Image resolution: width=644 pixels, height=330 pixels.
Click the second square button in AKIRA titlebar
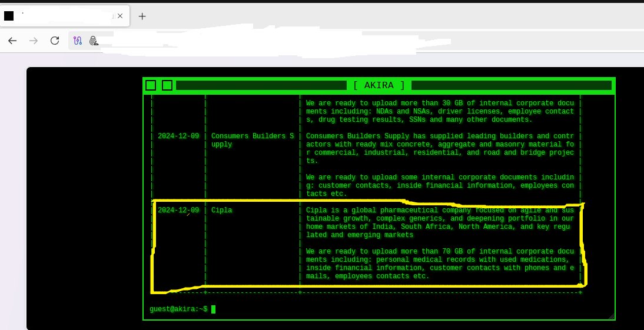point(167,85)
